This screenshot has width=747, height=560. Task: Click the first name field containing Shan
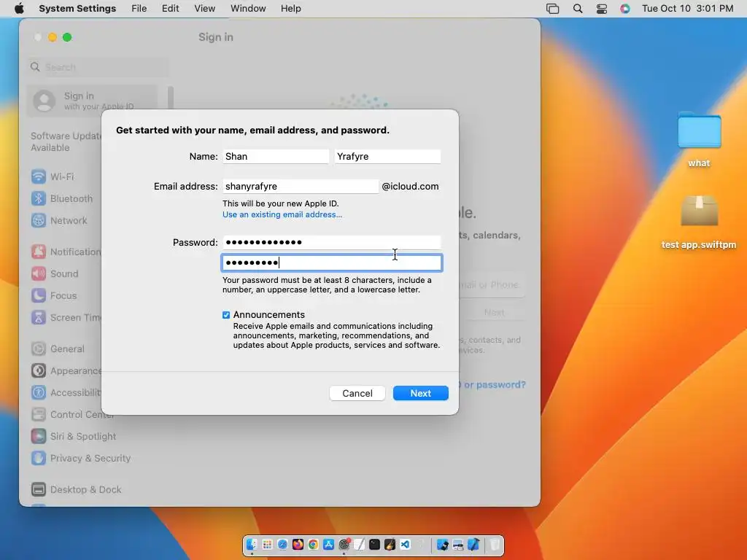point(276,157)
